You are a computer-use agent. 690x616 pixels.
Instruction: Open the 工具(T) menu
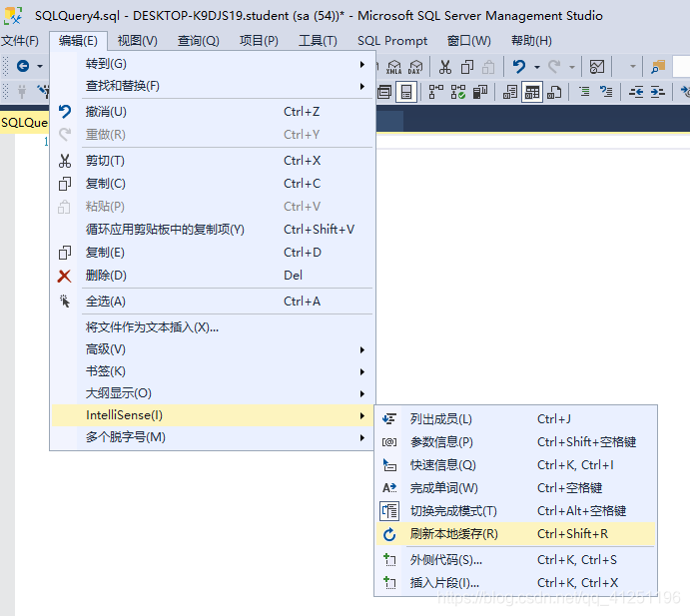point(319,41)
